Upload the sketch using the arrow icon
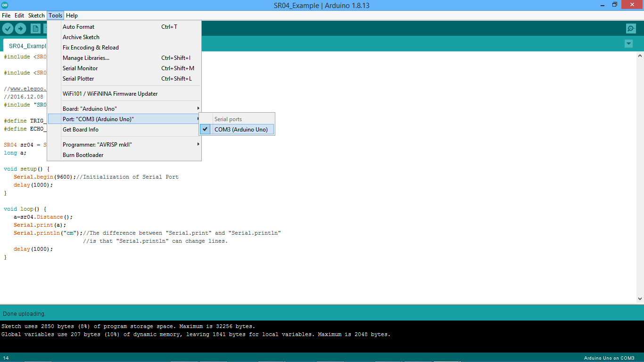Viewport: 644px width, 362px height. tap(20, 28)
